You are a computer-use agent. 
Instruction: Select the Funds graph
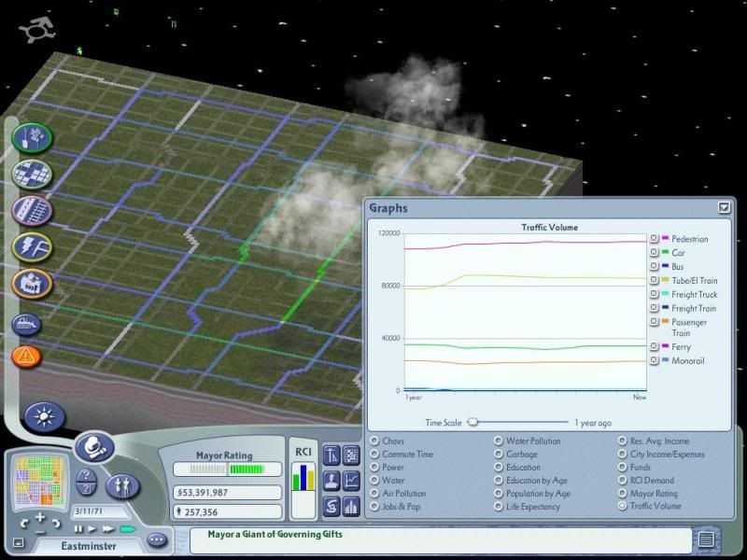pos(622,468)
